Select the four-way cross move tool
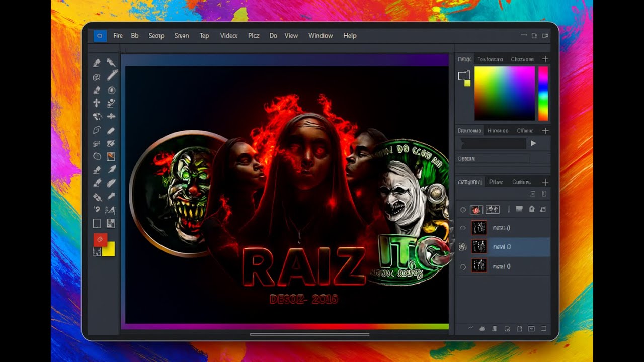644x362 pixels. (97, 103)
